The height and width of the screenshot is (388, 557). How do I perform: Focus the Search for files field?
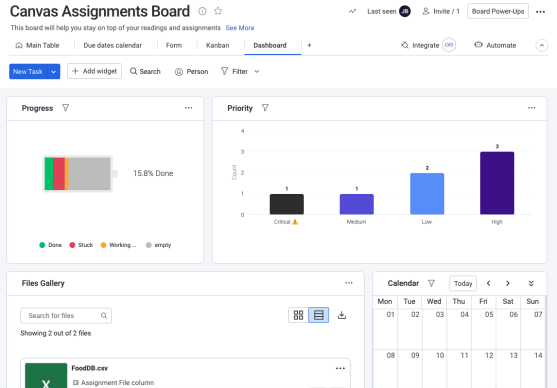(66, 316)
